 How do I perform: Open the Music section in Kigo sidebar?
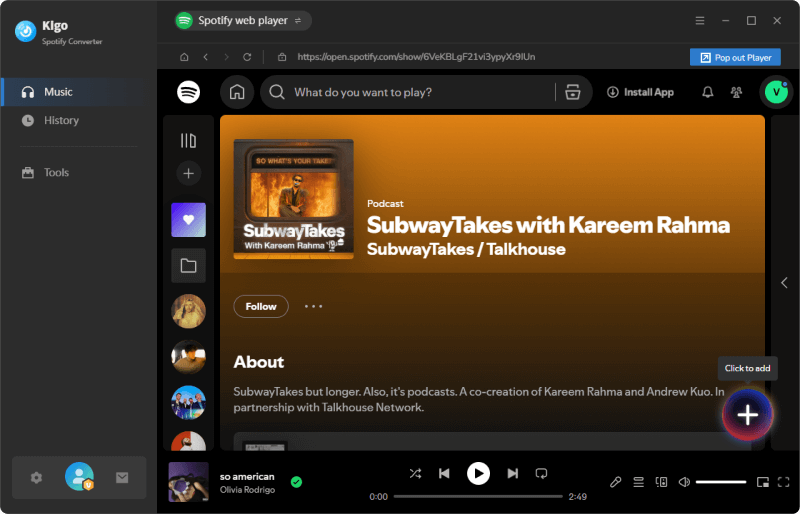79,92
